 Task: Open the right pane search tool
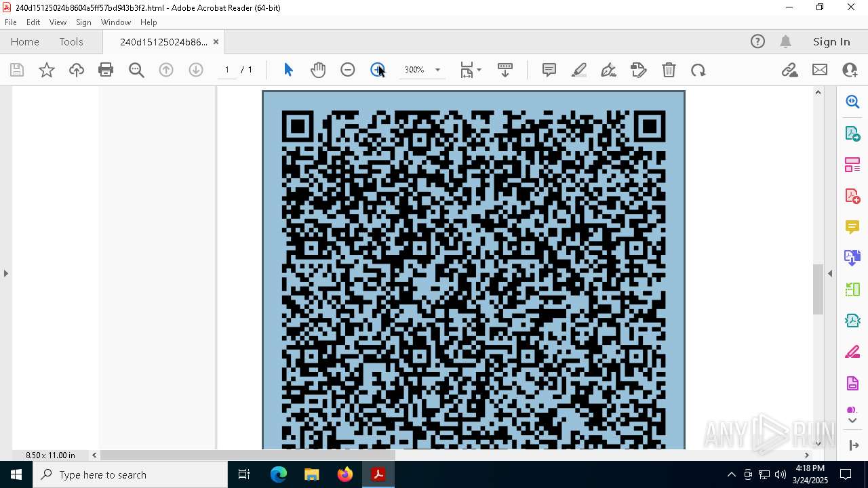coord(852,102)
